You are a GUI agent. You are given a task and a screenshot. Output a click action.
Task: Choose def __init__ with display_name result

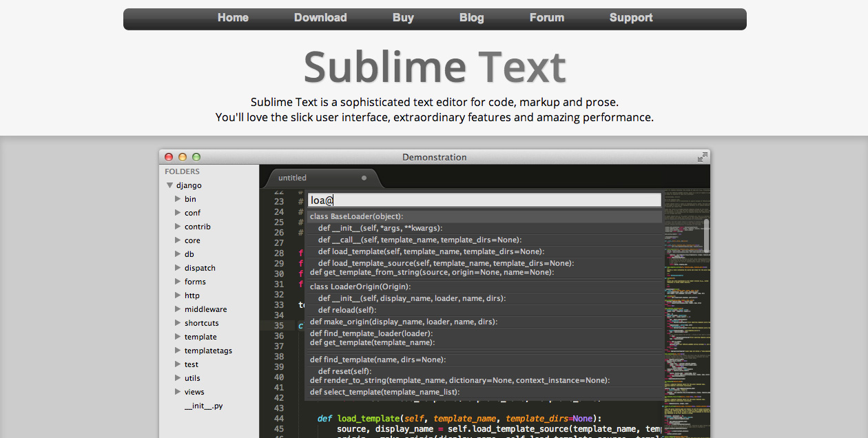484,298
